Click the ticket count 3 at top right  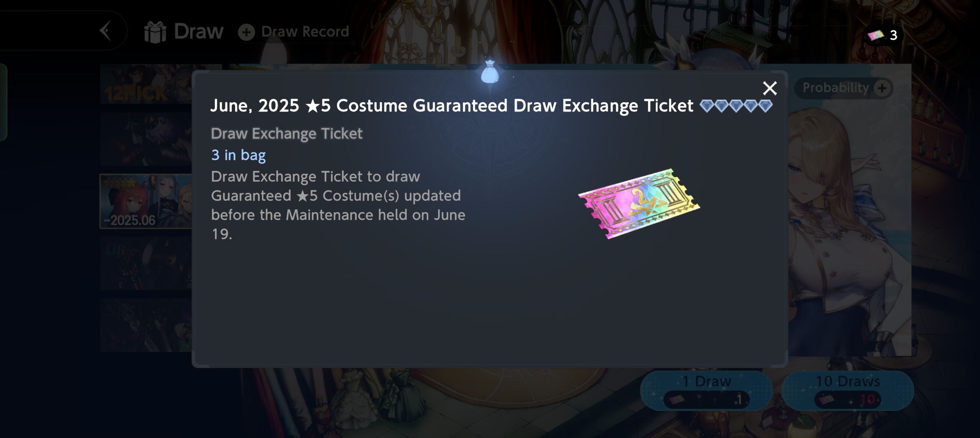pos(893,36)
